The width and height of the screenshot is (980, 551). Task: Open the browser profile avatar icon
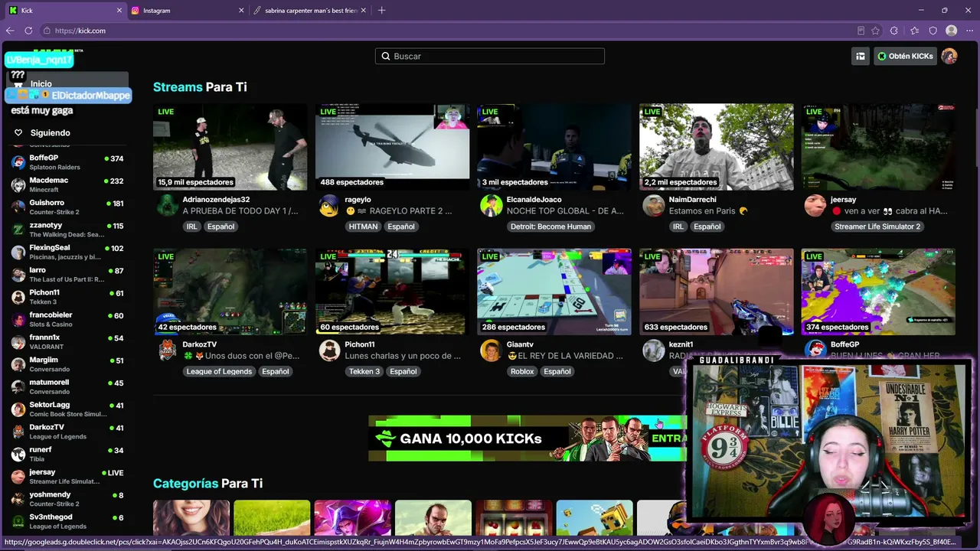click(952, 31)
